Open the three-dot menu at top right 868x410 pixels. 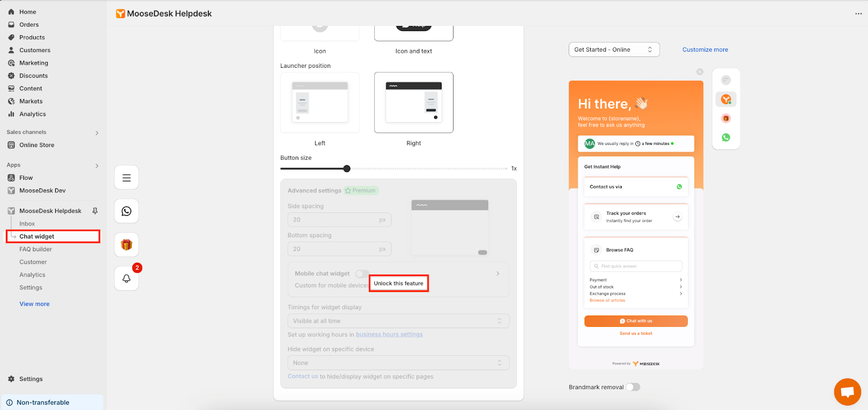click(x=858, y=14)
